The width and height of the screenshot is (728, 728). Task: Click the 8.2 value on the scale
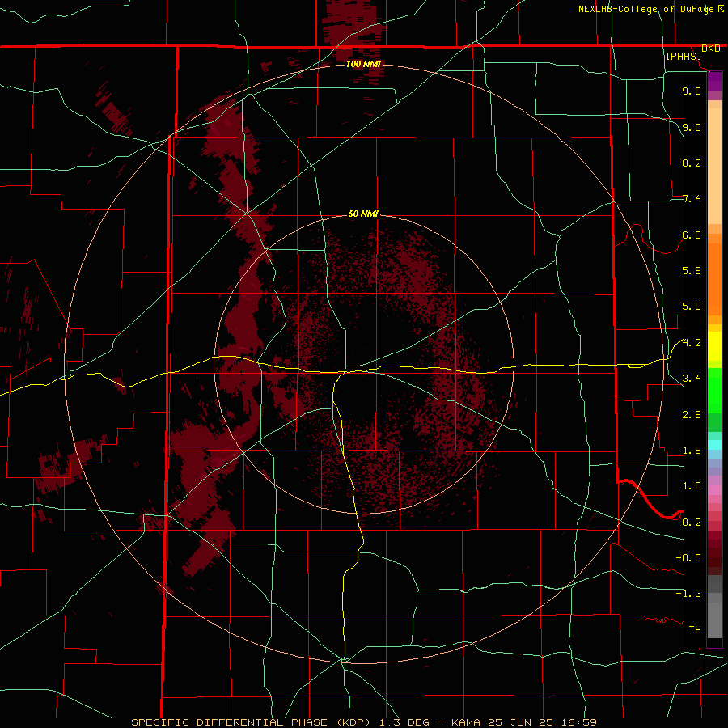click(692, 163)
